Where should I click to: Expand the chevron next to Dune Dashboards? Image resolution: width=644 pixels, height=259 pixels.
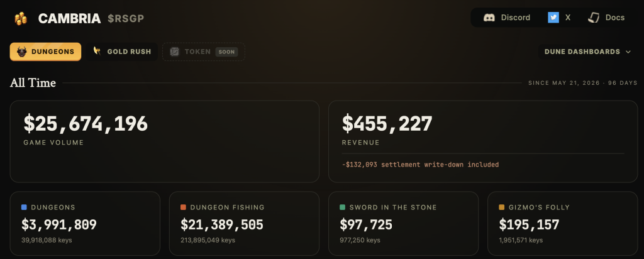[628, 52]
